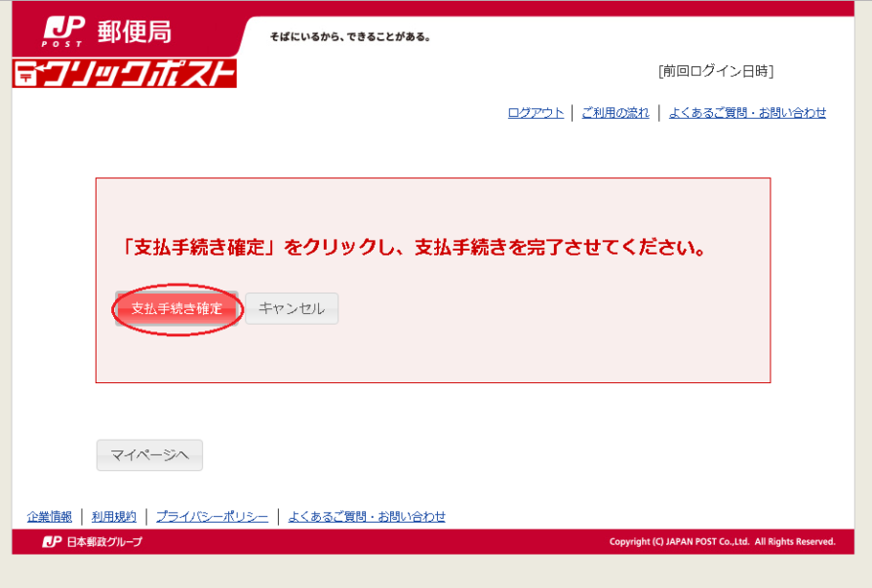The height and width of the screenshot is (588, 872).
Task: Open the top よくあるご質問・お問い合わせ link
Action: 747,113
